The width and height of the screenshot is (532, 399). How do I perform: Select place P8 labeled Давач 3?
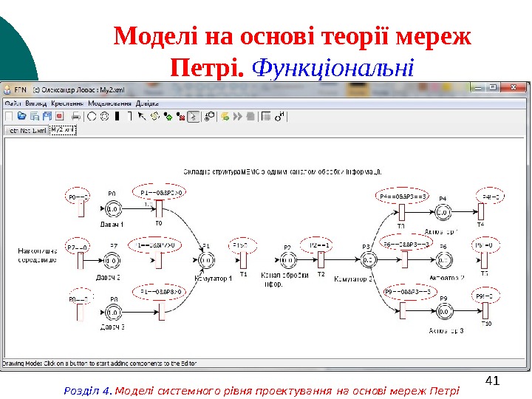click(113, 313)
